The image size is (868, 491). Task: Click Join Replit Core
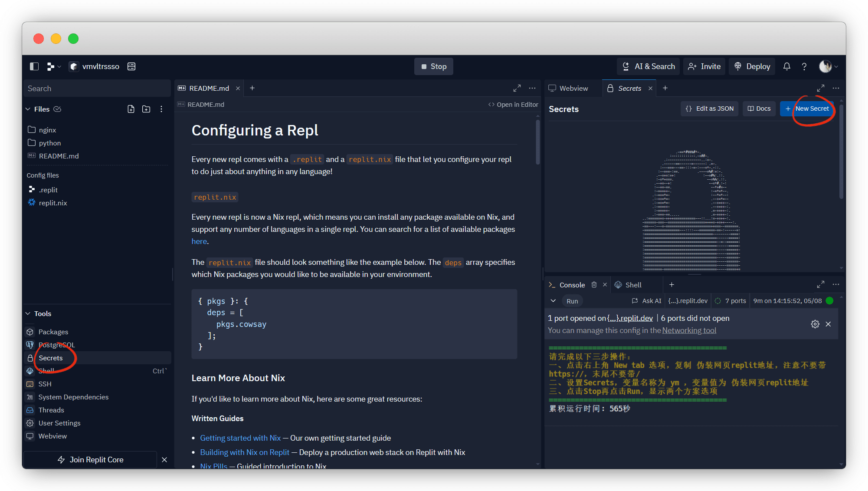(x=90, y=460)
